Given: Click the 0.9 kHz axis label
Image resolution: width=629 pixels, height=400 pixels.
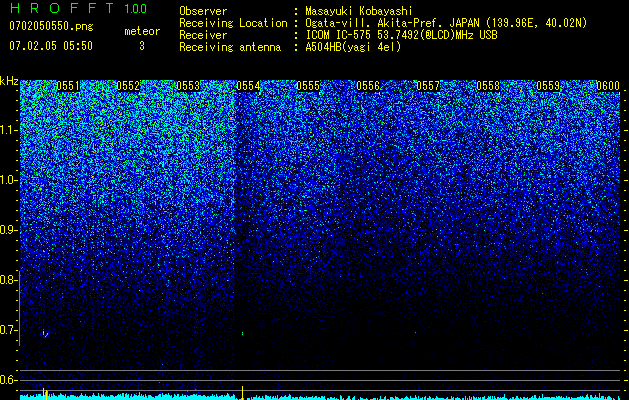Looking at the screenshot, I should click(9, 230).
